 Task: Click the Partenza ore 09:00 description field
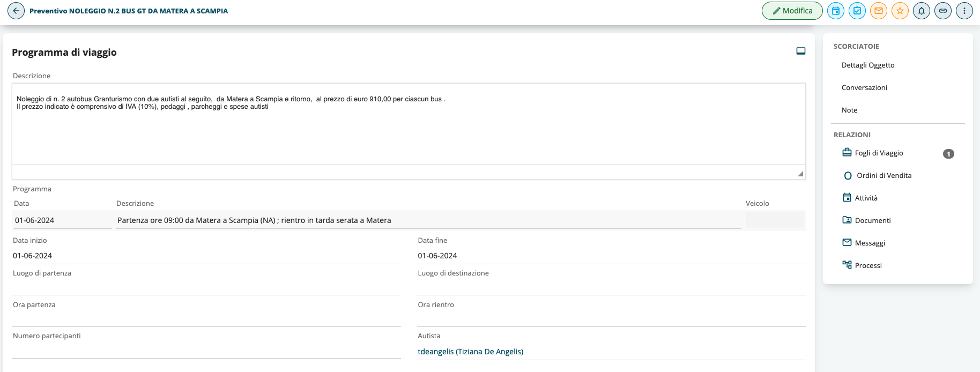[x=429, y=220]
